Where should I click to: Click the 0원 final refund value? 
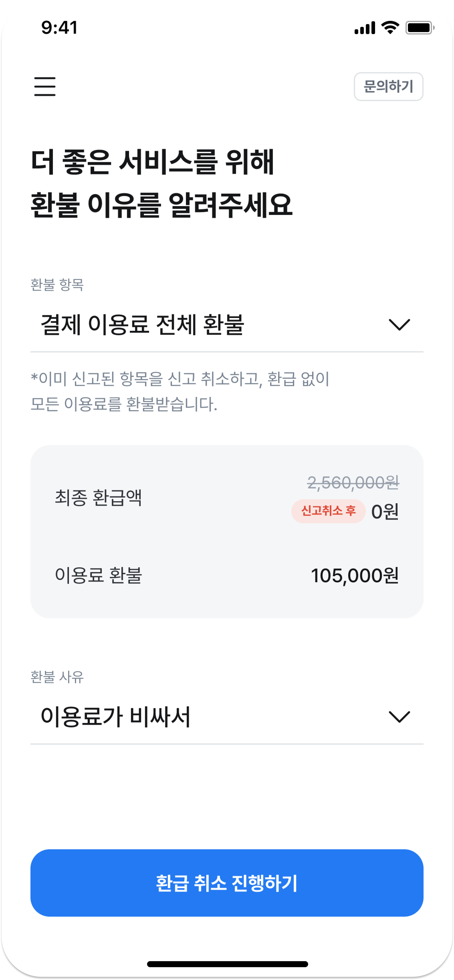pyautogui.click(x=385, y=511)
